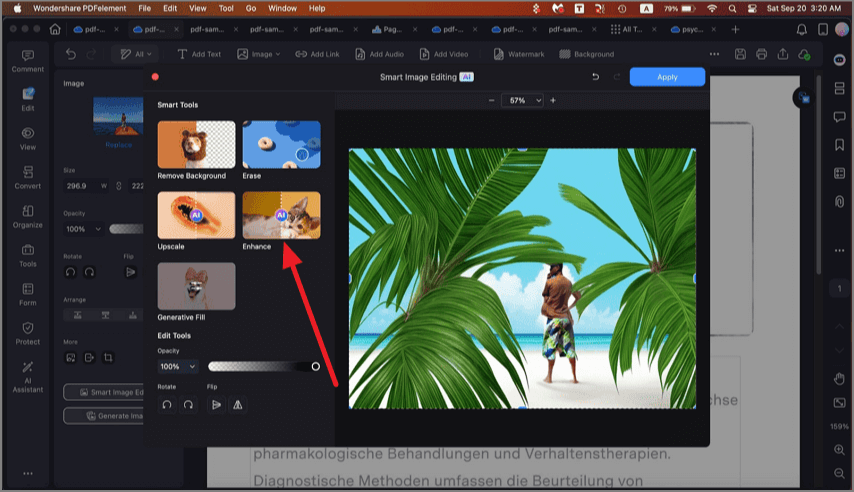Click the save icon in toolbar
This screenshot has width=854, height=492.
tap(740, 54)
